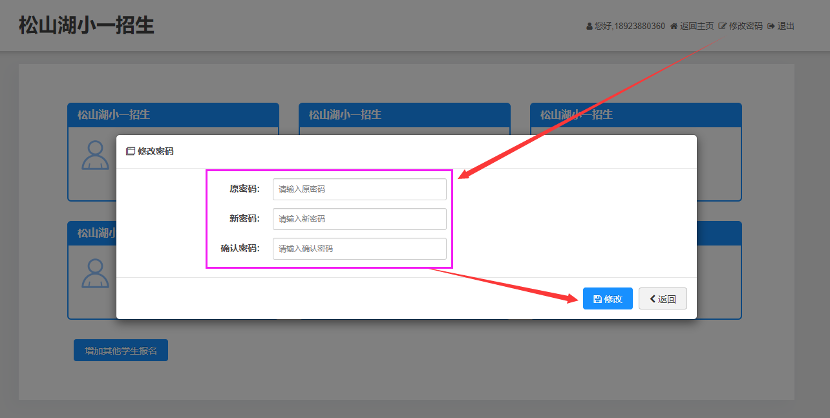Click the floppy disk icon on 修改 button
This screenshot has width=830, height=418.
(597, 299)
